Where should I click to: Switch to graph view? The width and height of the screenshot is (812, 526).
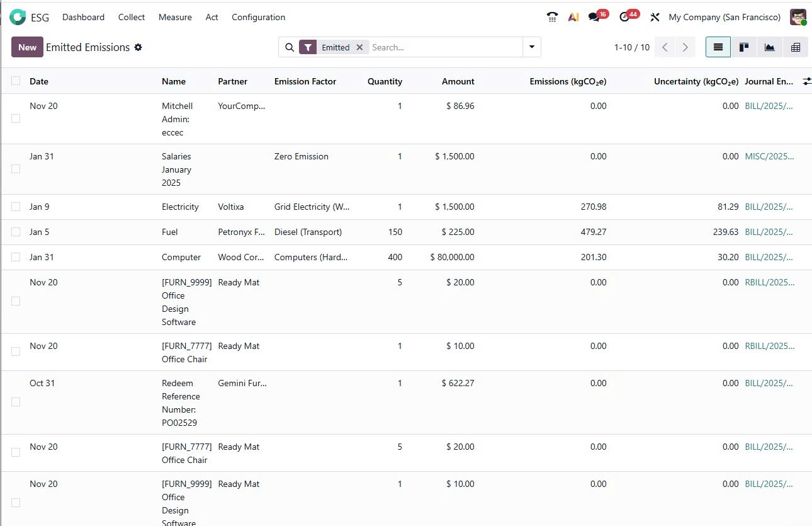pyautogui.click(x=769, y=47)
